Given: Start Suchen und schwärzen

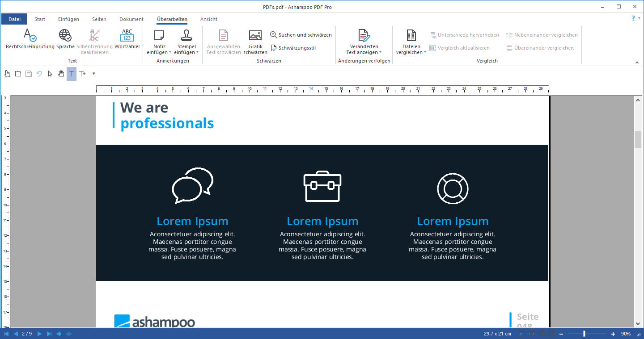Looking at the screenshot, I should pyautogui.click(x=301, y=34).
